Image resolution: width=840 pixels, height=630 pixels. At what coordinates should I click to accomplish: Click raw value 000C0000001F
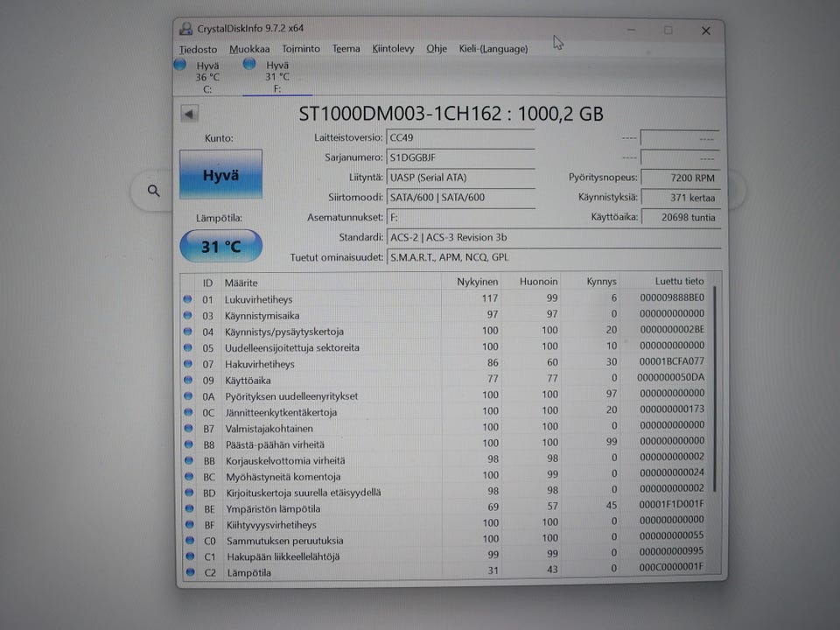click(671, 567)
